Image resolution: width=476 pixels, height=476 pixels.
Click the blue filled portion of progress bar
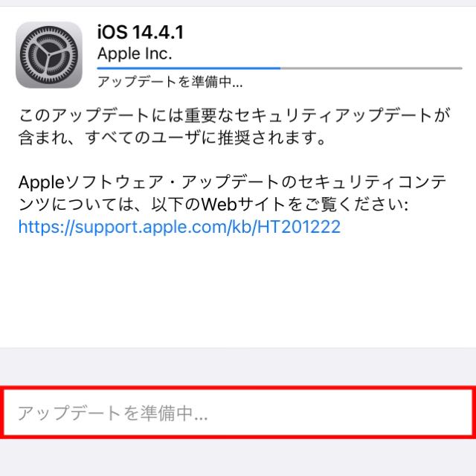[188, 68]
